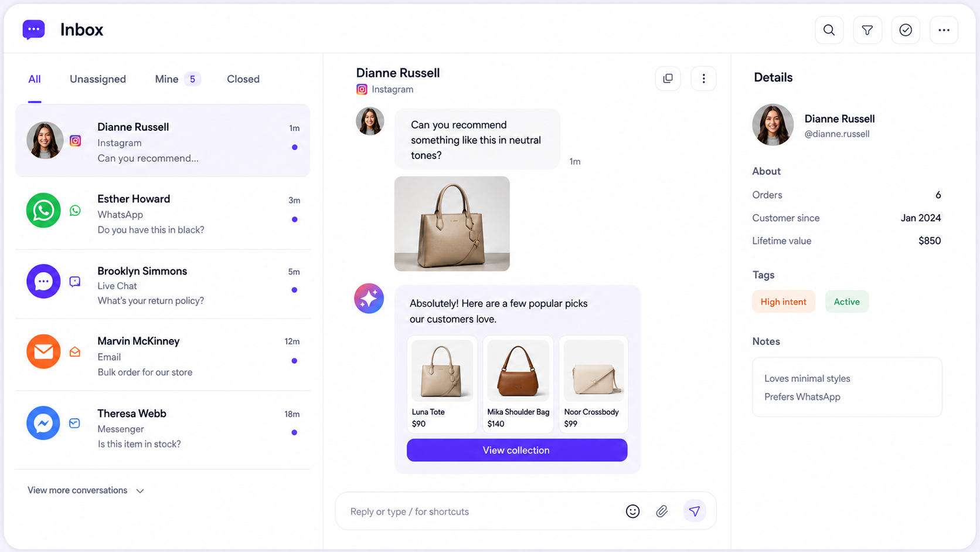This screenshot has height=552, width=980.
Task: Click the email envelope icon beside Marvin McKinney
Action: (x=75, y=352)
